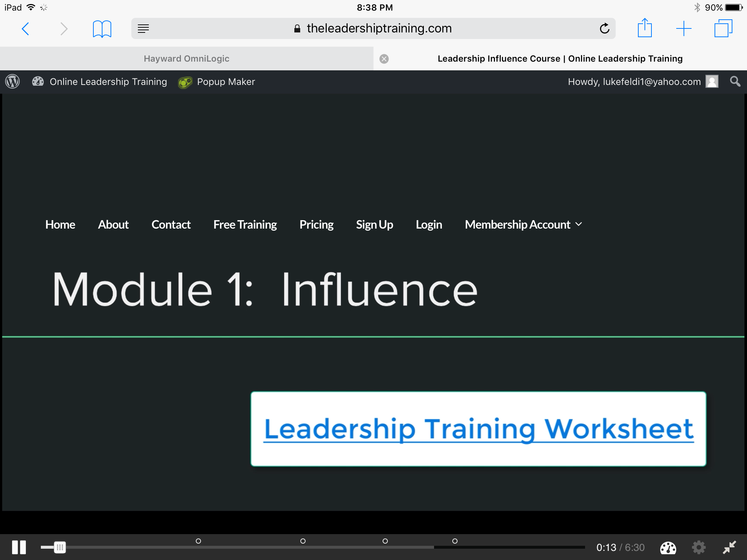Viewport: 747px width, 560px height.
Task: Go back with Safari back arrow
Action: click(25, 28)
